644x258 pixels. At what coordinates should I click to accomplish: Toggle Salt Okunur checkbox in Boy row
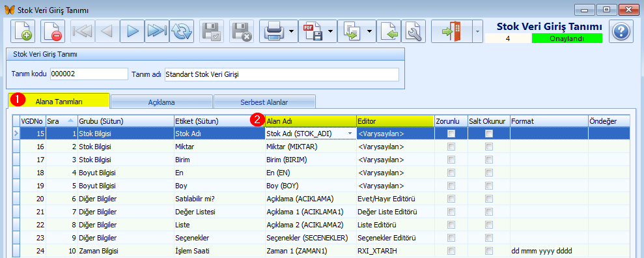[489, 186]
